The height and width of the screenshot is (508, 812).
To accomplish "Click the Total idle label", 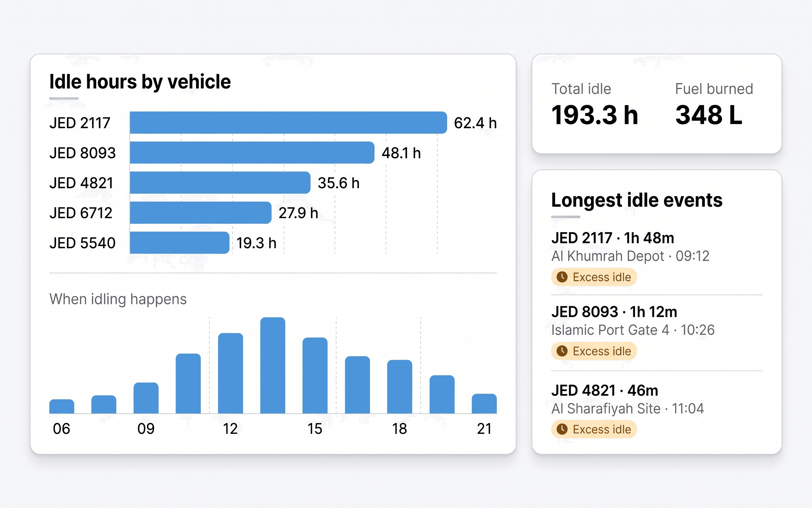I will (581, 89).
